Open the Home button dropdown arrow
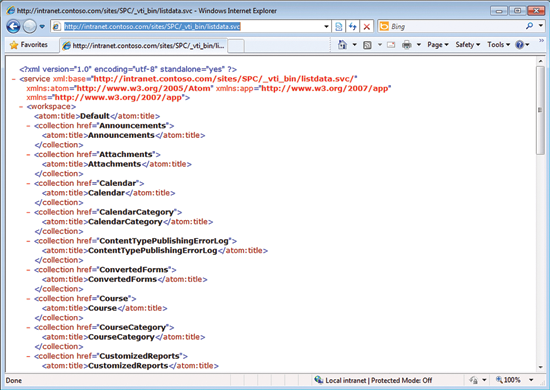This screenshot has width=550, height=390. click(354, 45)
